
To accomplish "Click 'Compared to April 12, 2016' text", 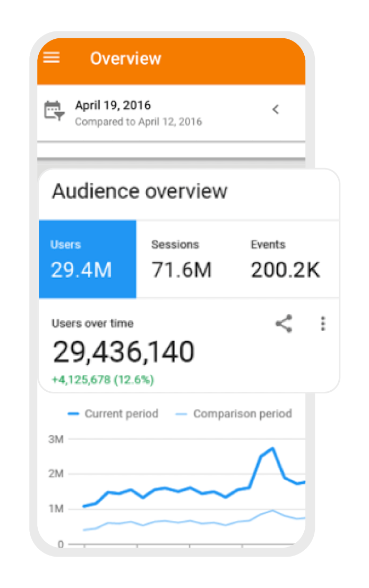I will click(138, 122).
